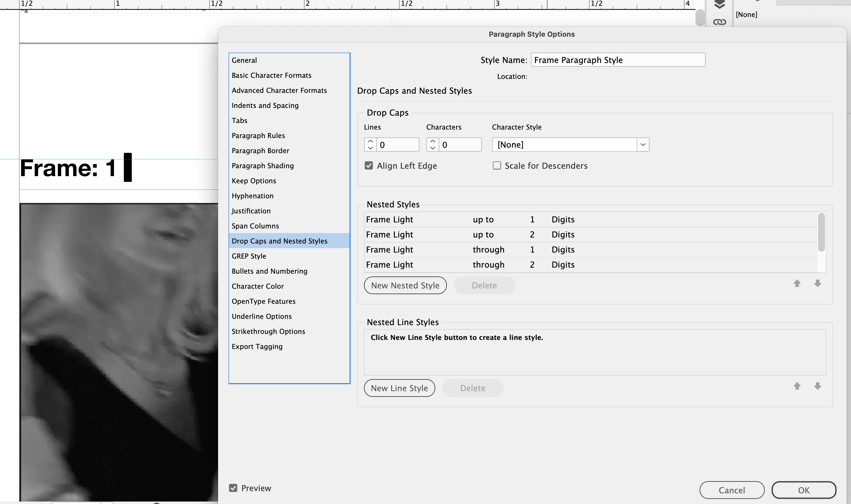Decrease Drop Cap Characters stepper
Image resolution: width=851 pixels, height=504 pixels.
pyautogui.click(x=432, y=148)
